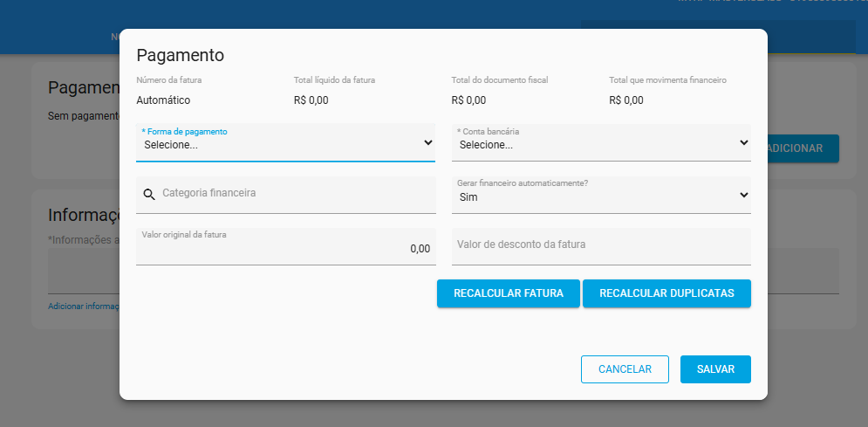
Task: Dismiss the dialog with Cancelar
Action: pyautogui.click(x=625, y=369)
